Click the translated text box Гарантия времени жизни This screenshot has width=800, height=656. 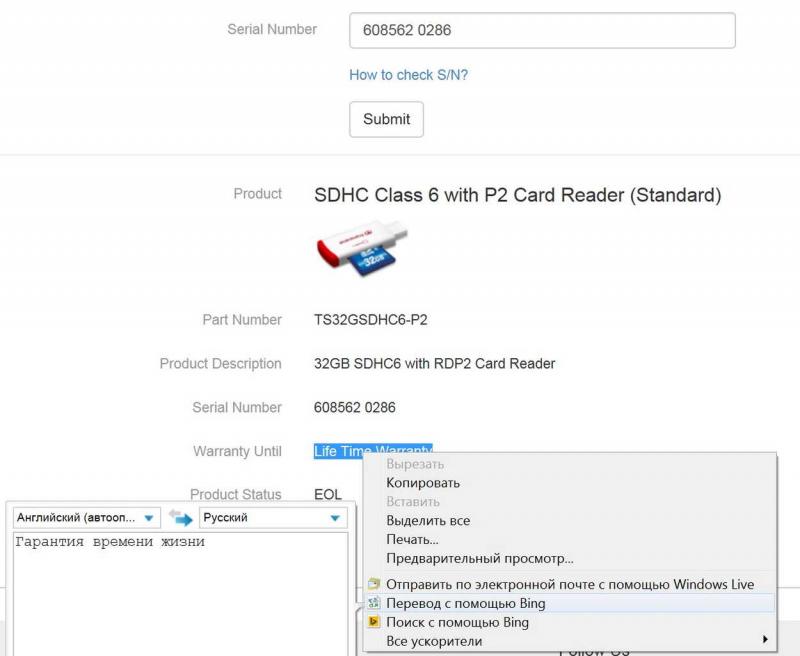point(180,594)
